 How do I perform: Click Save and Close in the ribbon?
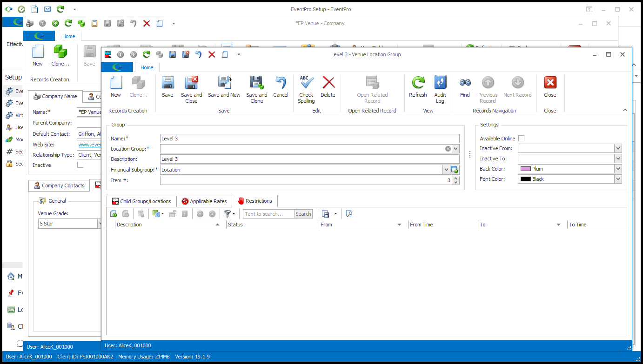[x=192, y=83]
